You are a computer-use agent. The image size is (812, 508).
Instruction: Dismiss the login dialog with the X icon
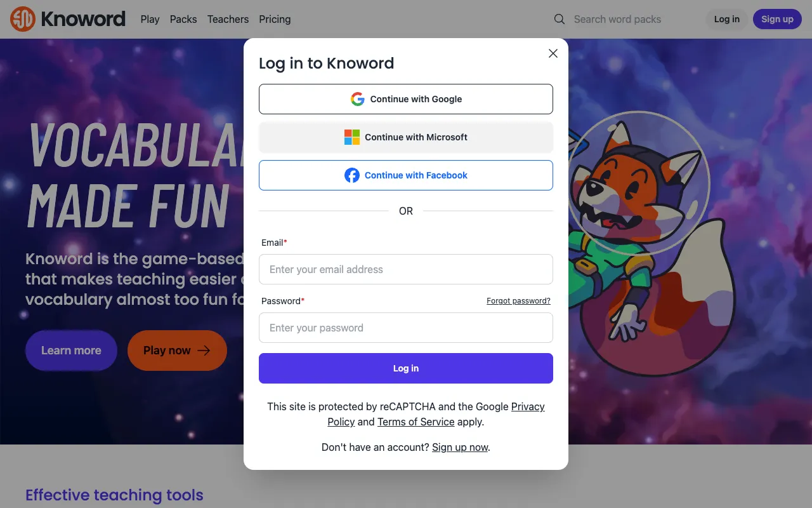553,53
